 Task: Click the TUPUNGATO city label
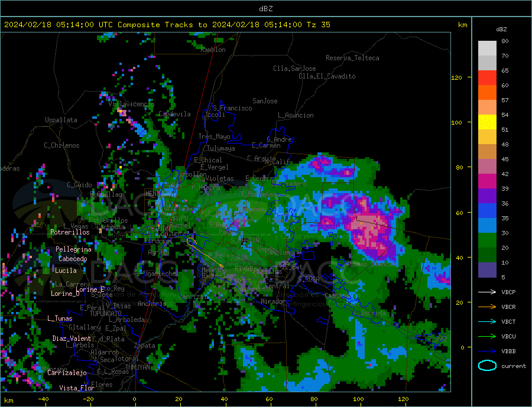[x=105, y=314]
